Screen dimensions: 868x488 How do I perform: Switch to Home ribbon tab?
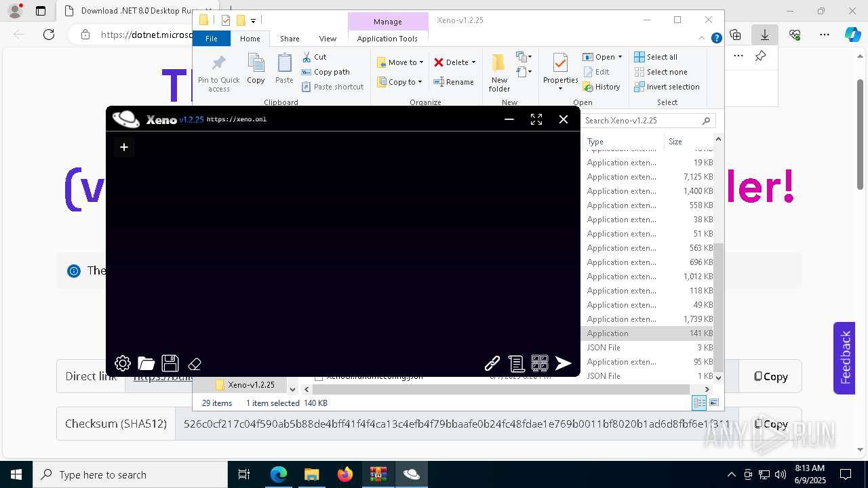250,39
